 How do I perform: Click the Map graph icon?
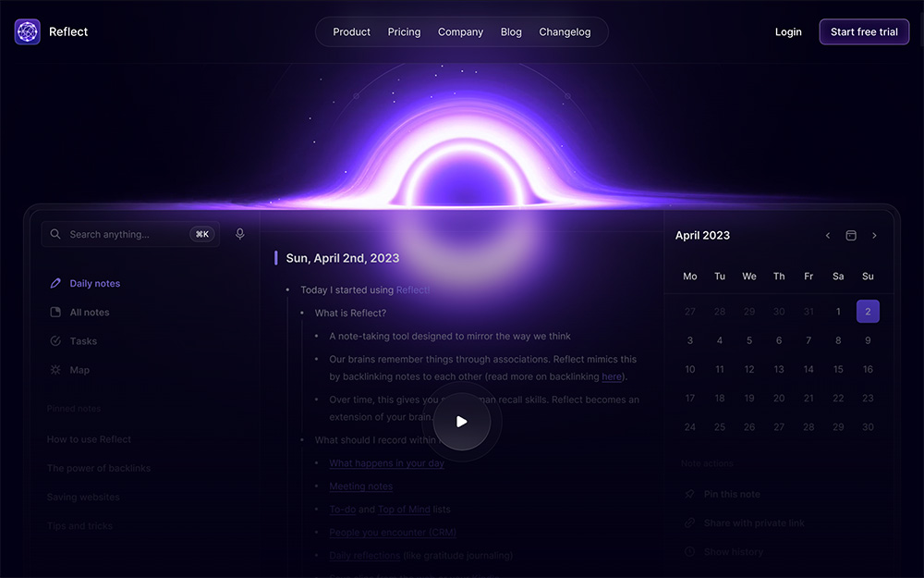pyautogui.click(x=55, y=370)
